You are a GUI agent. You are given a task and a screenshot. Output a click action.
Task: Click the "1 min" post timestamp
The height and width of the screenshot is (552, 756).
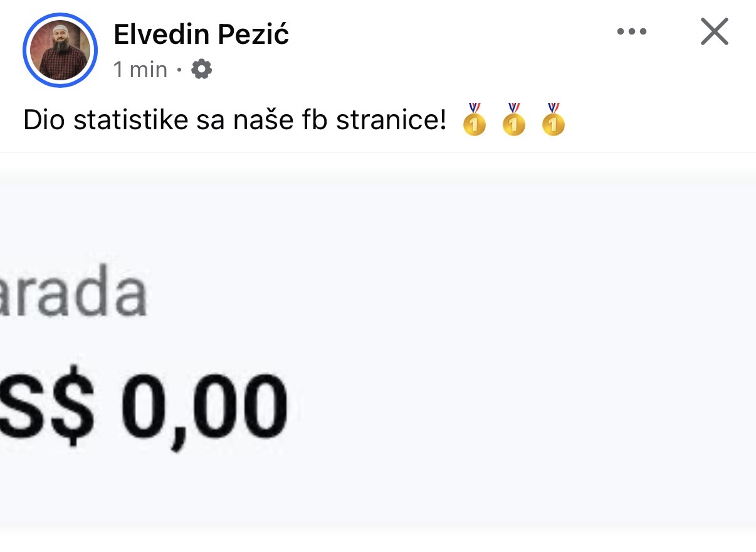140,69
